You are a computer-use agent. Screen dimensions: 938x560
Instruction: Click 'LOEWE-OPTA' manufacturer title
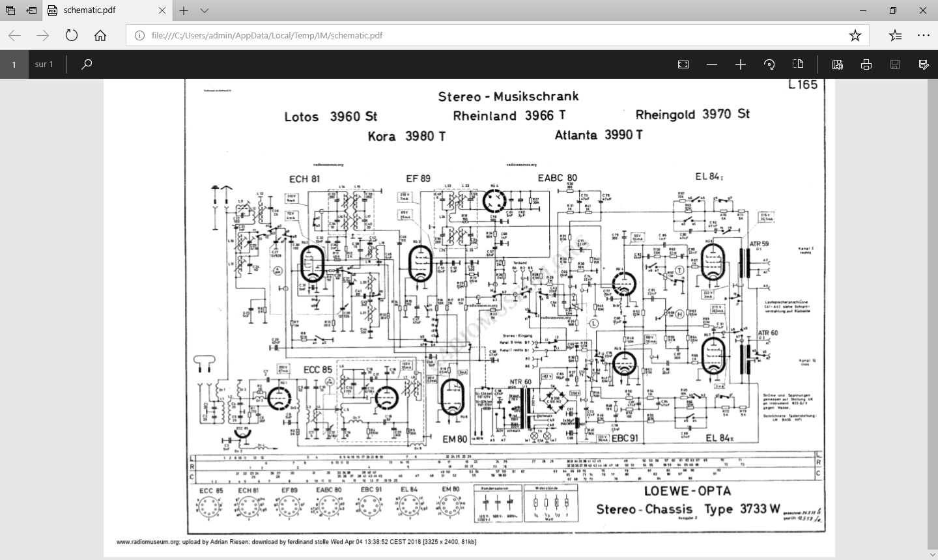[x=687, y=491]
